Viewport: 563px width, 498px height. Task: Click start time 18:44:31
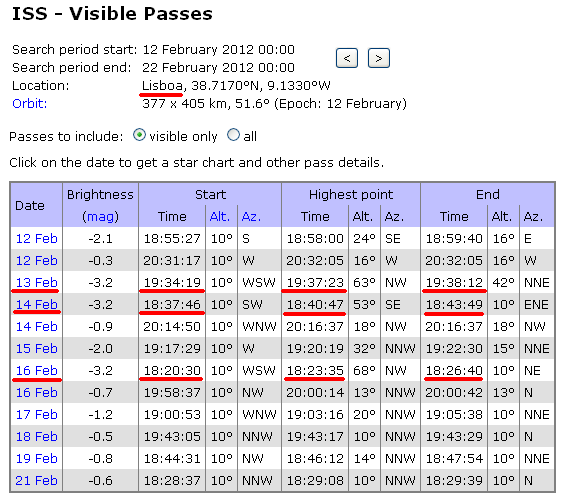[172, 459]
